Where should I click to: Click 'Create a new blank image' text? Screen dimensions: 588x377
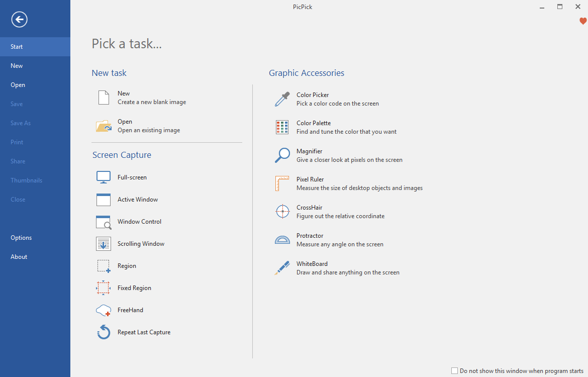[152, 102]
